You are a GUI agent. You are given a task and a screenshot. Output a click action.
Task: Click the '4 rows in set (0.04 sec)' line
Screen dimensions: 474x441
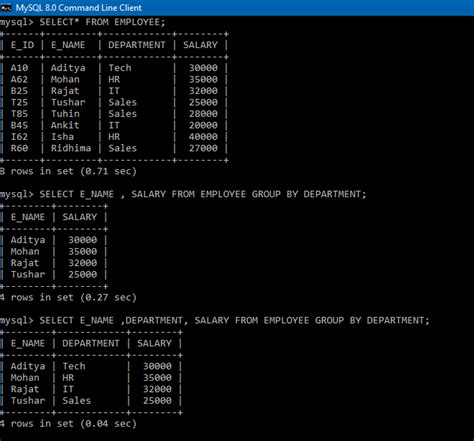pyautogui.click(x=68, y=424)
